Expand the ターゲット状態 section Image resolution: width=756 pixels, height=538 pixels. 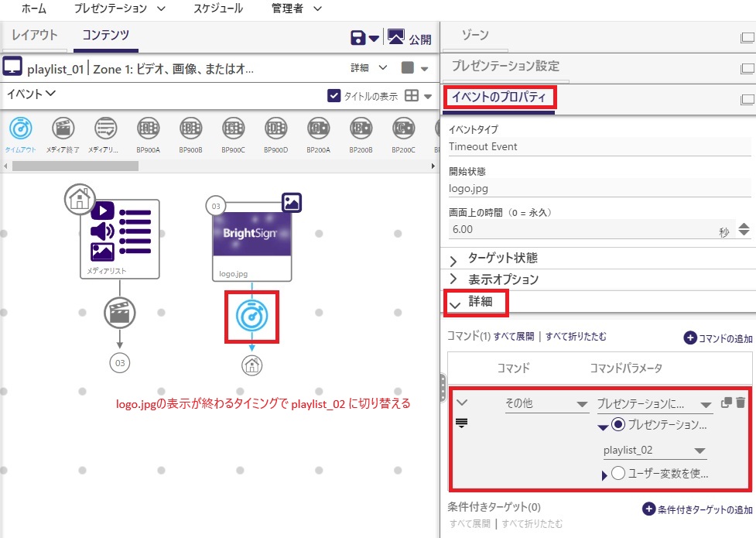[502, 258]
